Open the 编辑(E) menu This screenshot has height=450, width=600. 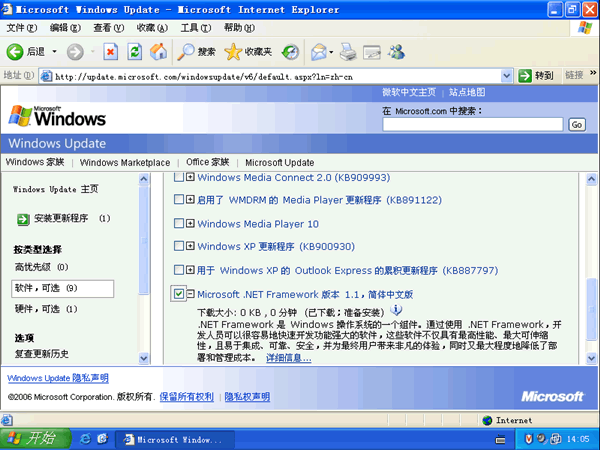(x=65, y=28)
